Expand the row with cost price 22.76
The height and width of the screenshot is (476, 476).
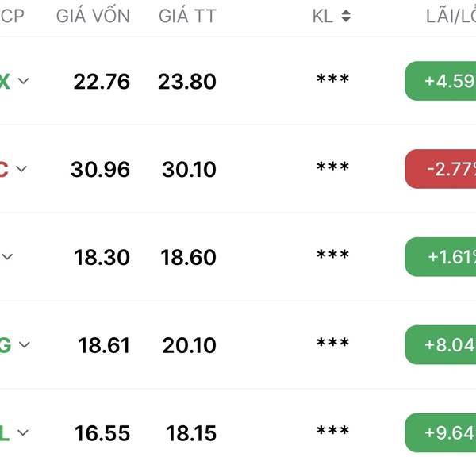(23, 81)
